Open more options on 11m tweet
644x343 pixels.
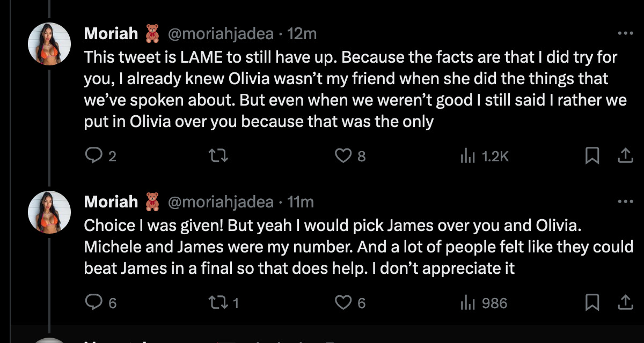click(x=625, y=202)
